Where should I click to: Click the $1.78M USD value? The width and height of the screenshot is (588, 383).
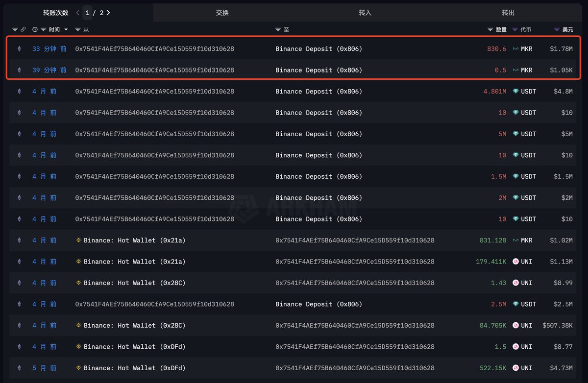[x=561, y=49]
